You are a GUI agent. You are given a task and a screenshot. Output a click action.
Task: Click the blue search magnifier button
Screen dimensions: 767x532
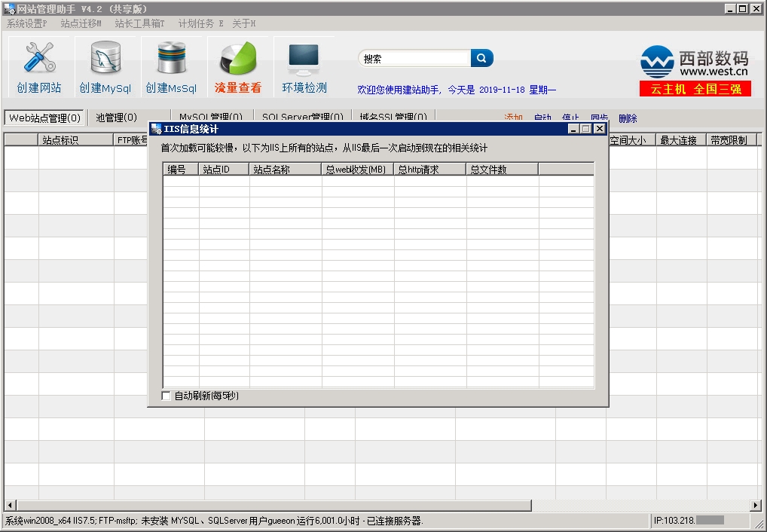(x=482, y=58)
